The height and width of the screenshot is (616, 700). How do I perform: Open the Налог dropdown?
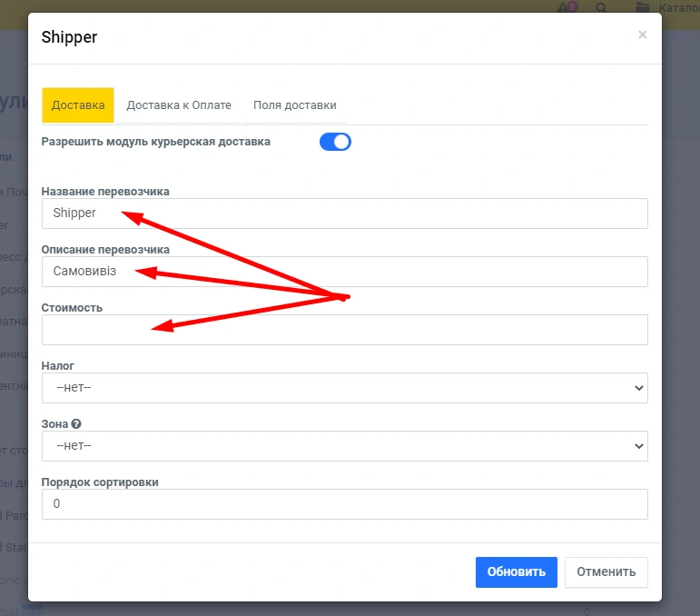point(344,388)
